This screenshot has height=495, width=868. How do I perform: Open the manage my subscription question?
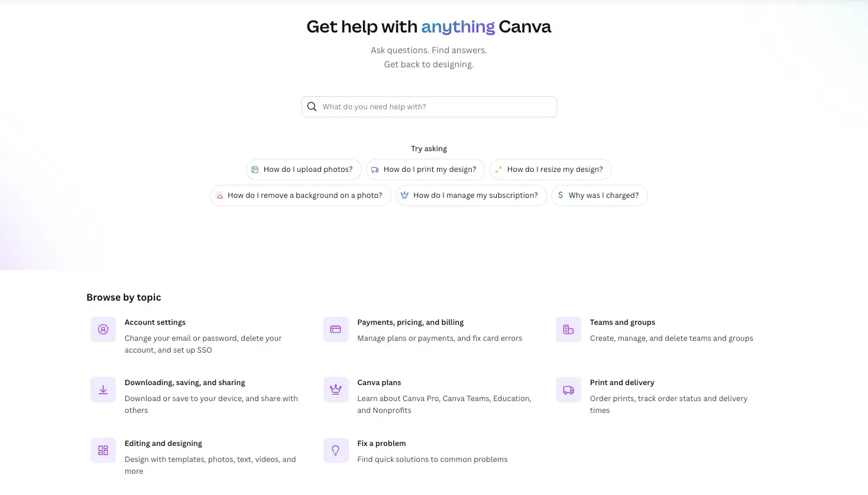point(471,195)
